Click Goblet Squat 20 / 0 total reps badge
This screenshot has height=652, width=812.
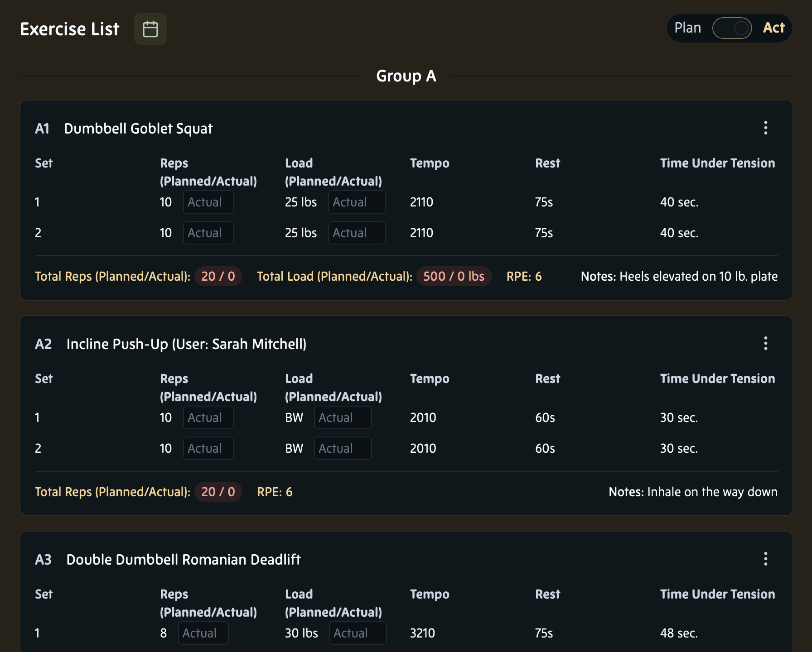(x=218, y=276)
